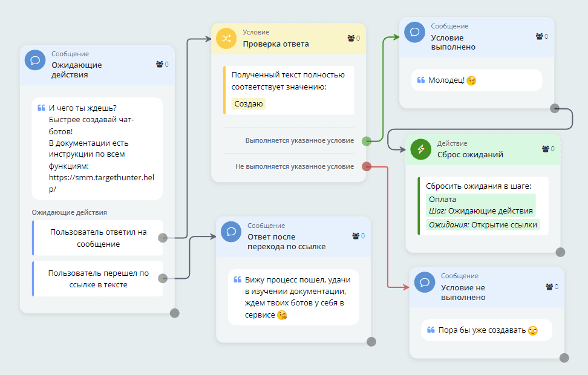This screenshot has height=375, width=588.
Task: Click the bottom connector of Сброс ожиданий block
Action: pyautogui.click(x=560, y=252)
